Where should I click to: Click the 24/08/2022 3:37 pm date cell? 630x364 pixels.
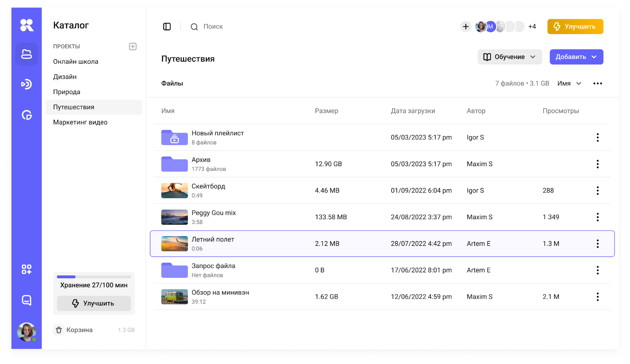(421, 217)
